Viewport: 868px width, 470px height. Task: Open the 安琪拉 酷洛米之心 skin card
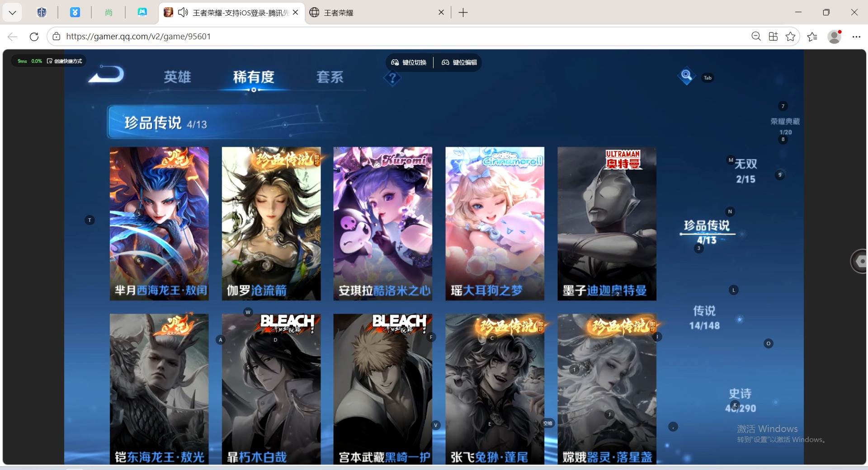pos(383,224)
